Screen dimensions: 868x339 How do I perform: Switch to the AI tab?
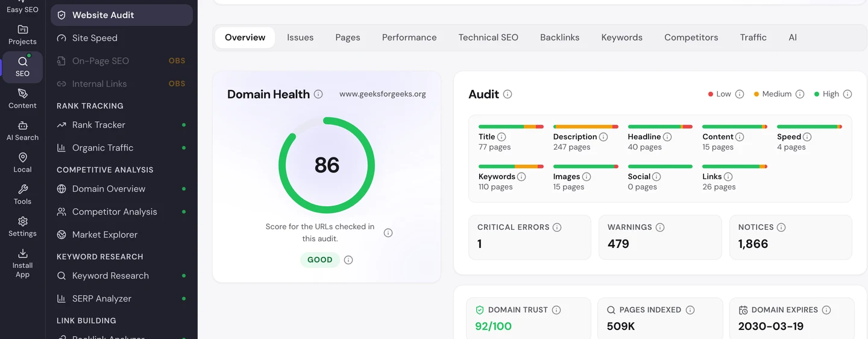[793, 37]
